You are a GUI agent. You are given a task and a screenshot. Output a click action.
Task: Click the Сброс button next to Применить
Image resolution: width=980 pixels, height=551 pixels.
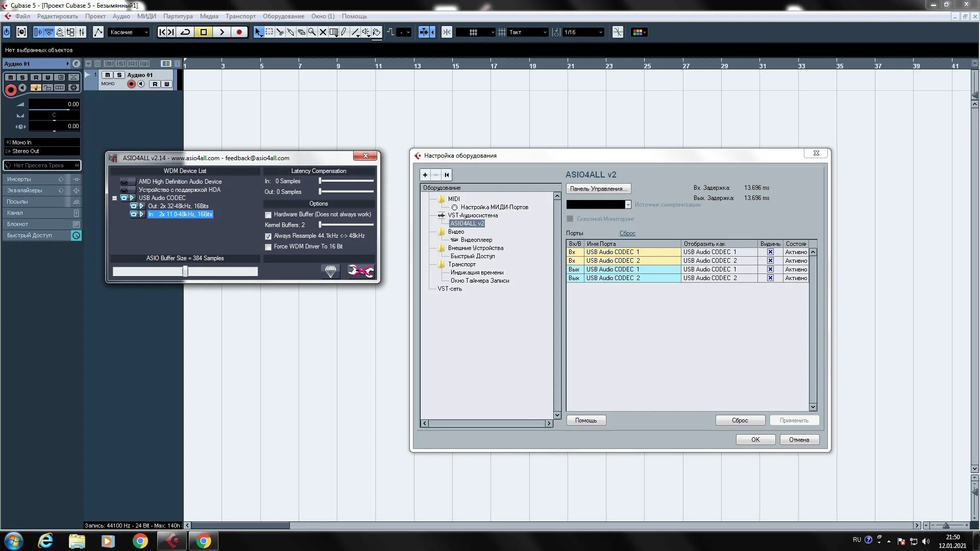[740, 420]
